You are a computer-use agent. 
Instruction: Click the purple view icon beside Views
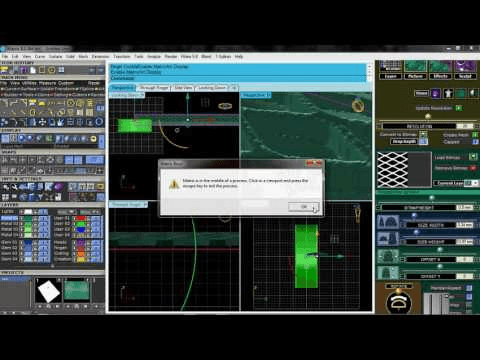[436, 93]
